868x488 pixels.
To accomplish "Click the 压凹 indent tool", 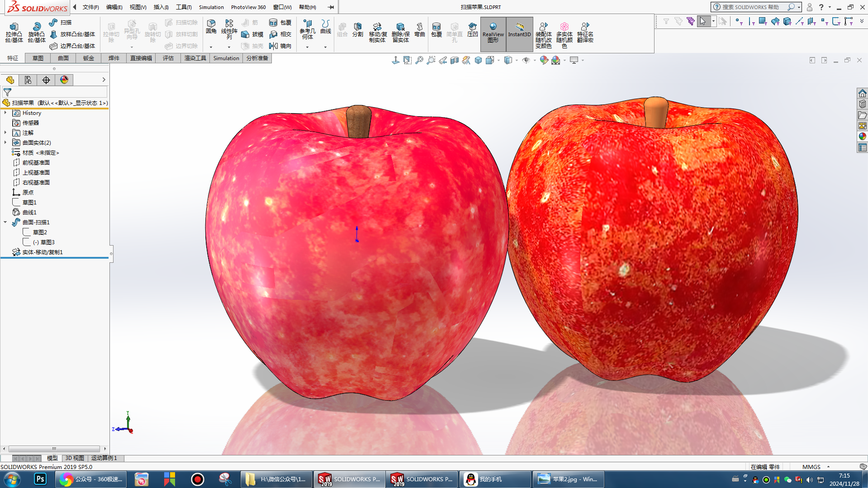I will coord(473,29).
